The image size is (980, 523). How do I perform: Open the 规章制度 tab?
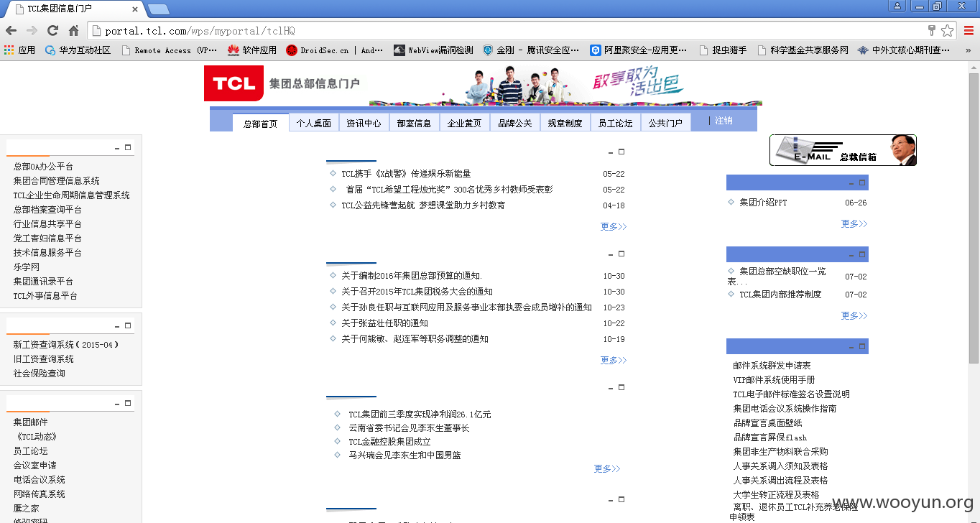click(x=565, y=123)
